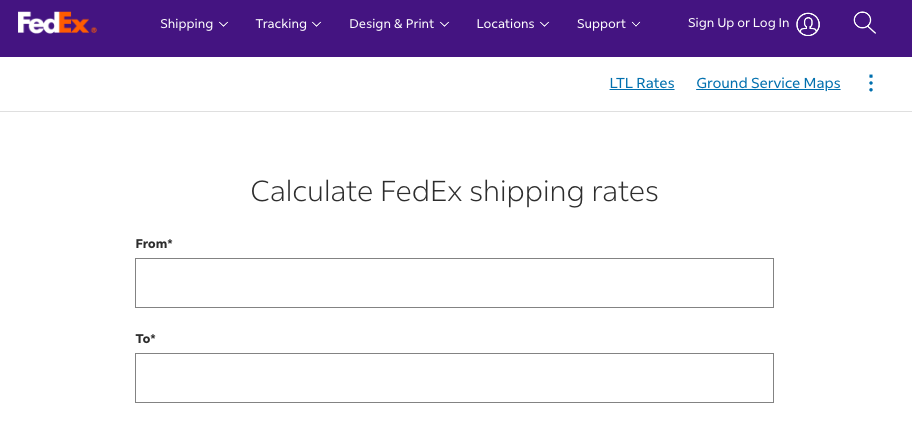
Task: Open the Shipping menu label
Action: 187,24
